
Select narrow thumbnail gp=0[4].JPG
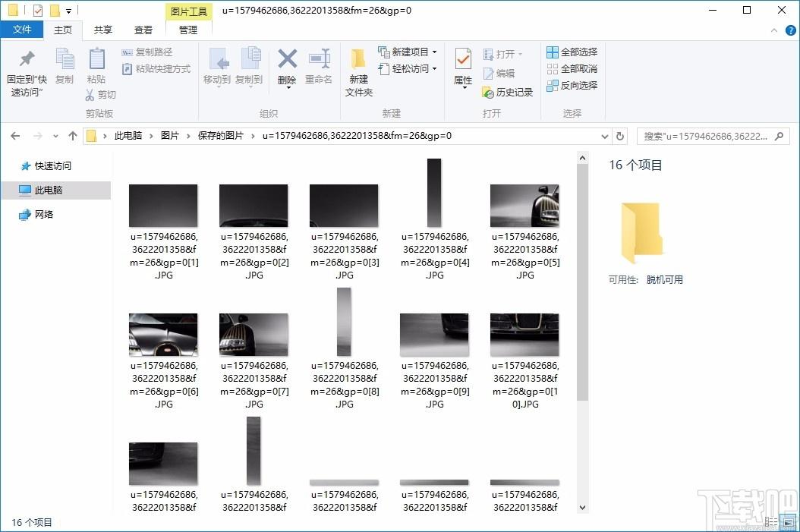pos(434,193)
